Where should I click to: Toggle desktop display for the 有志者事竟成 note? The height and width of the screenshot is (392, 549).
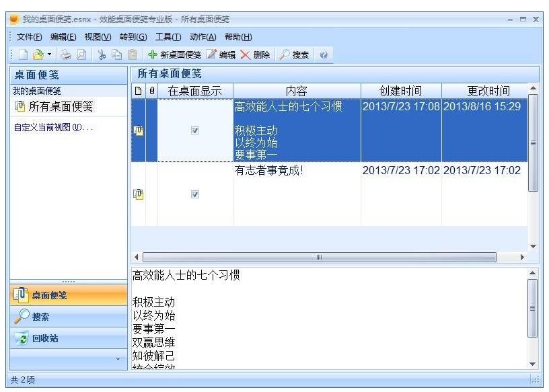pyautogui.click(x=194, y=194)
